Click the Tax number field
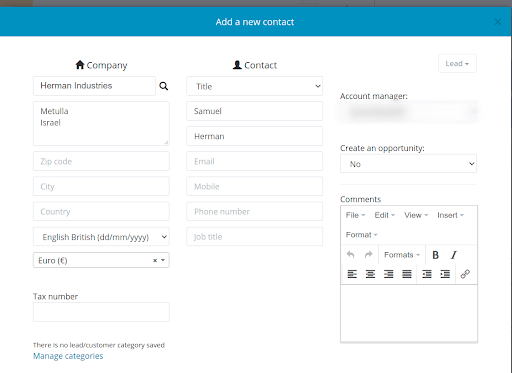This screenshot has height=373, width=512. pyautogui.click(x=101, y=312)
